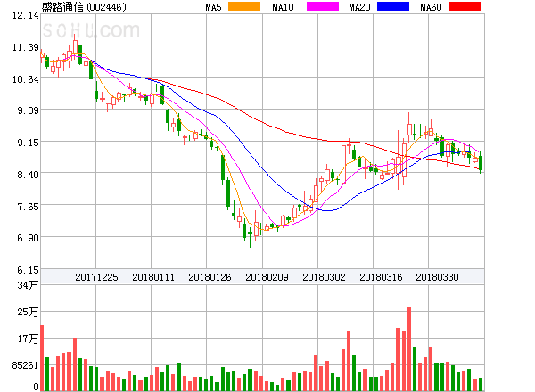Click the 20171225 date label
The width and height of the screenshot is (535, 392).
96,277
